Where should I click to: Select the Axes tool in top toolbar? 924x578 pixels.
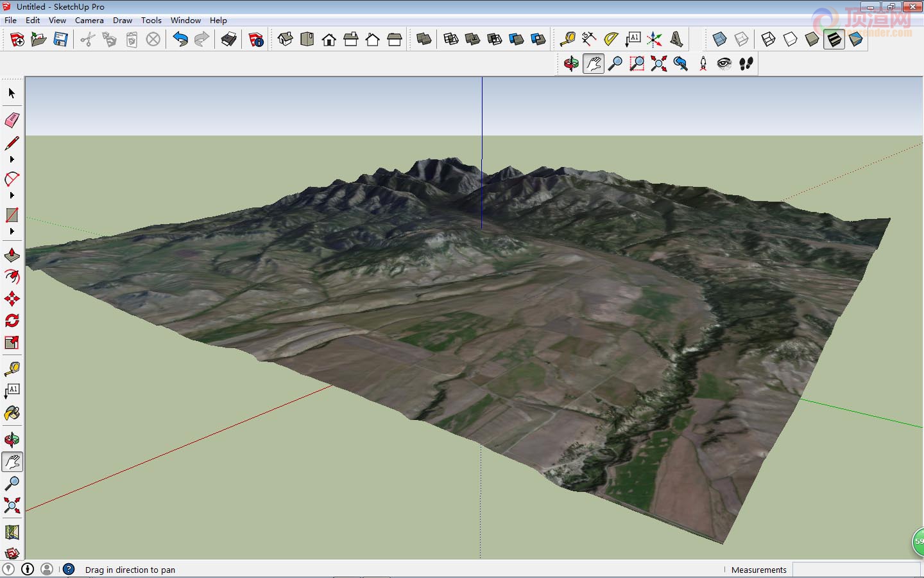coord(654,40)
